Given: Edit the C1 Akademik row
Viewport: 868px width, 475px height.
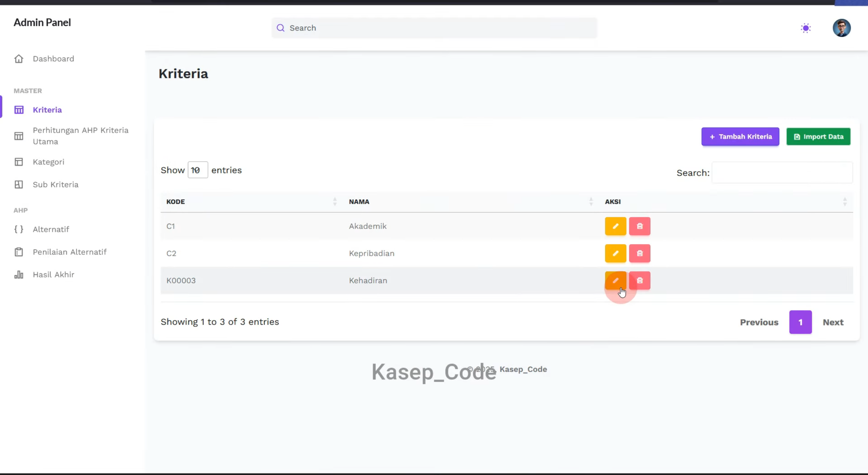Looking at the screenshot, I should [616, 226].
